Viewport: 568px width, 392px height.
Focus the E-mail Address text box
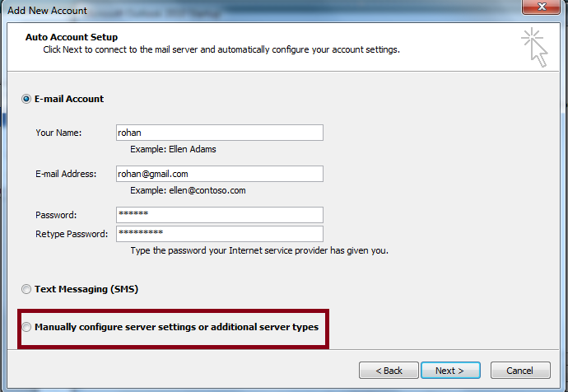(x=220, y=174)
